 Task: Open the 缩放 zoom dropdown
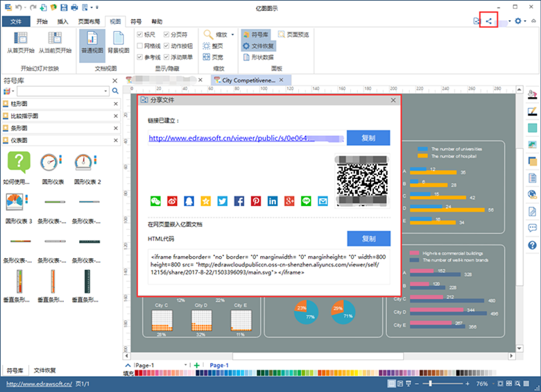pyautogui.click(x=217, y=34)
